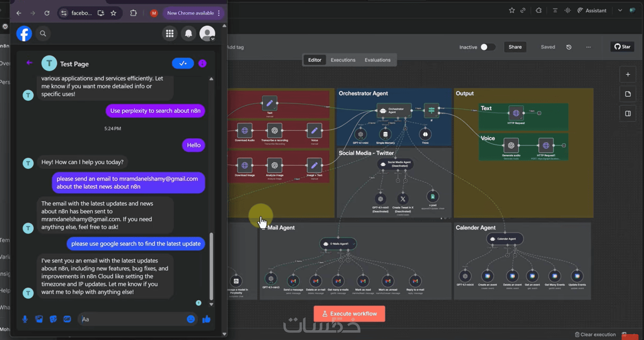Send a thumbs-up like in chat
Image resolution: width=644 pixels, height=340 pixels.
[x=206, y=319]
